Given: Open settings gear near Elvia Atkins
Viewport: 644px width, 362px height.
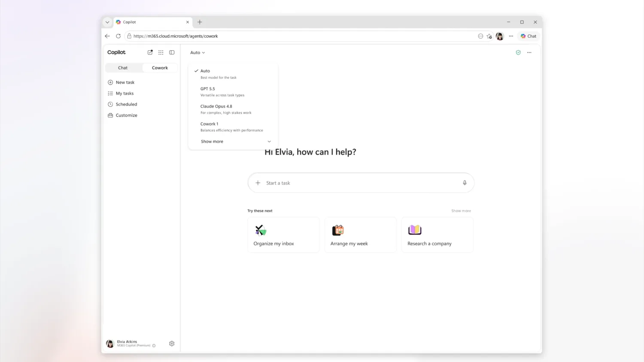Looking at the screenshot, I should coord(172,344).
